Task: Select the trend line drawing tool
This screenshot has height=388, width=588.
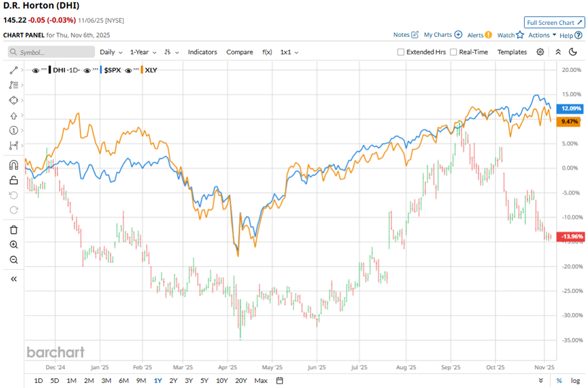Action: (14, 70)
